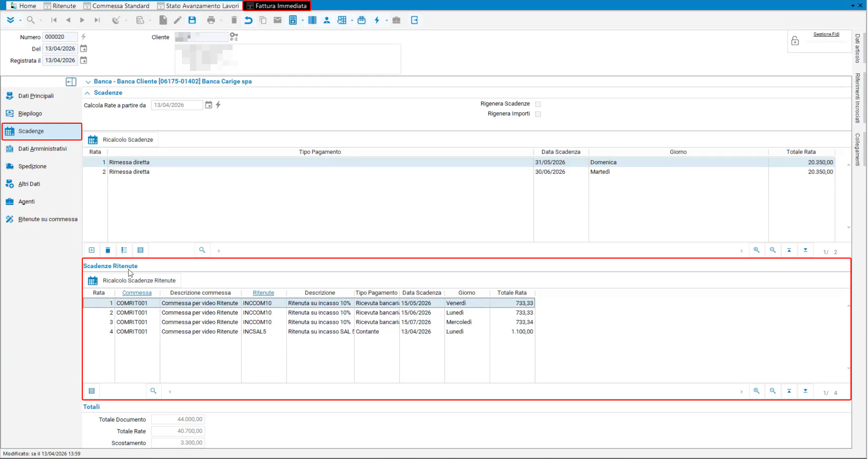Viewport: 868px width, 459px height.
Task: Open Dati Principali in sidebar
Action: 36,96
